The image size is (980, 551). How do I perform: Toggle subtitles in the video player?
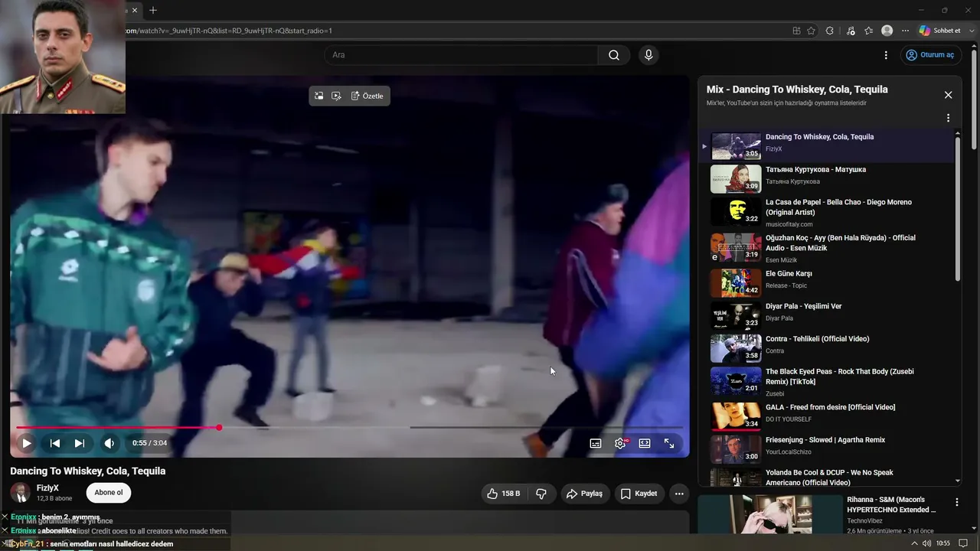pos(596,443)
